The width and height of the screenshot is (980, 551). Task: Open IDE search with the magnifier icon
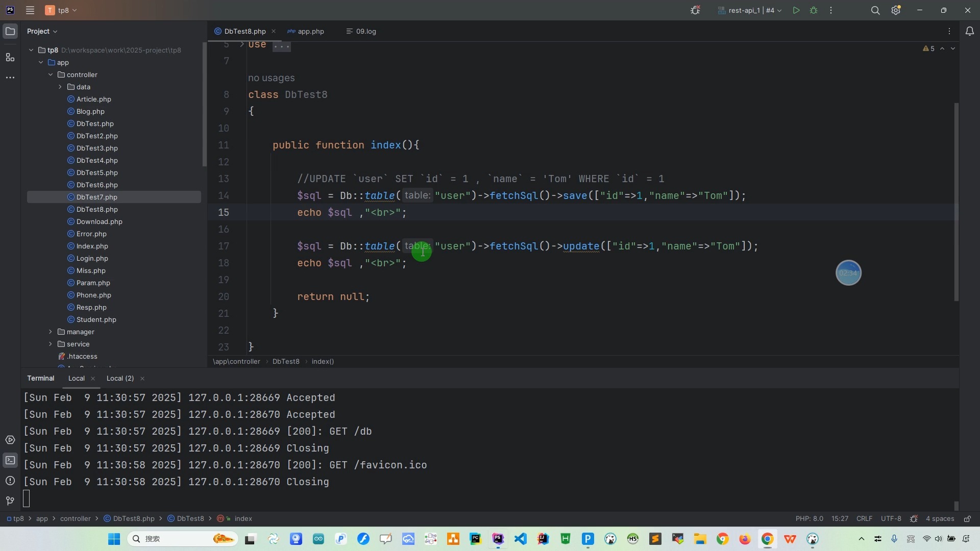[x=876, y=10]
